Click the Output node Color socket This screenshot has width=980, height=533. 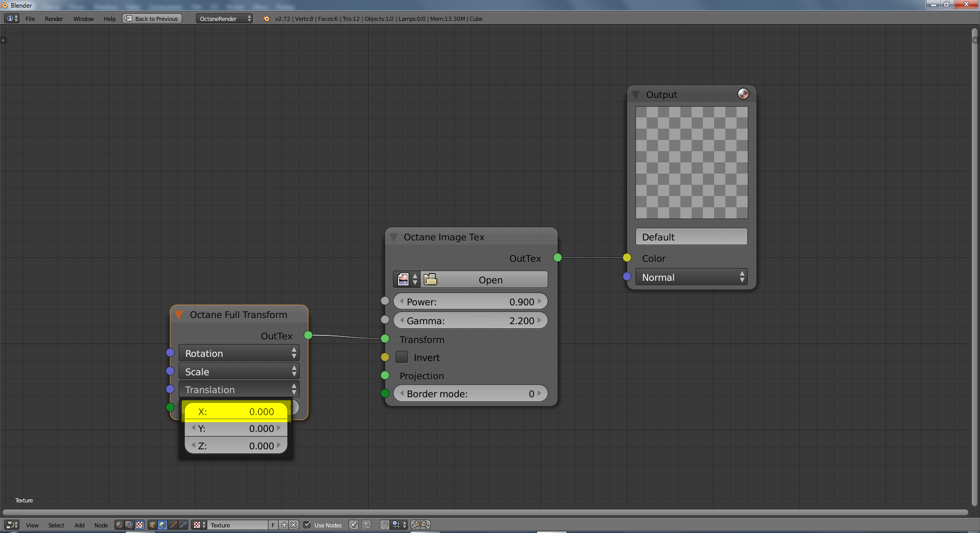click(627, 258)
